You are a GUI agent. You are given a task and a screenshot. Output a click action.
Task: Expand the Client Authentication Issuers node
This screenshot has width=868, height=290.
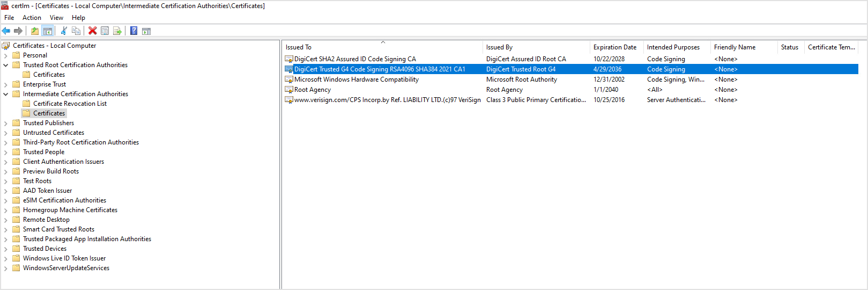pyautogui.click(x=6, y=162)
